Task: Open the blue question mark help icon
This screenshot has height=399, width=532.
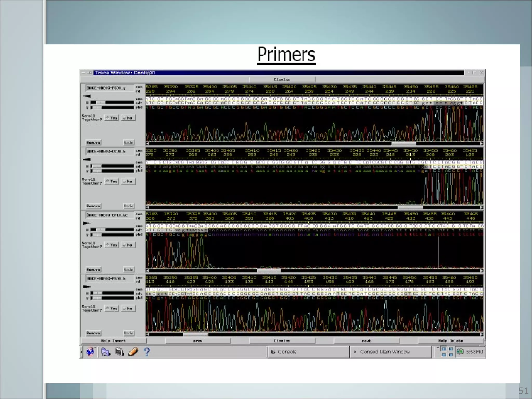Action: coord(147,352)
